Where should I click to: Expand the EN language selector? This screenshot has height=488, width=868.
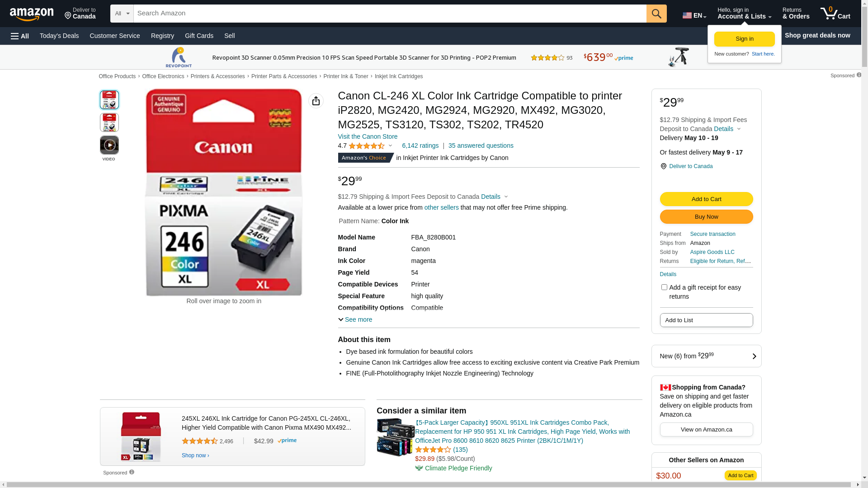pos(694,15)
